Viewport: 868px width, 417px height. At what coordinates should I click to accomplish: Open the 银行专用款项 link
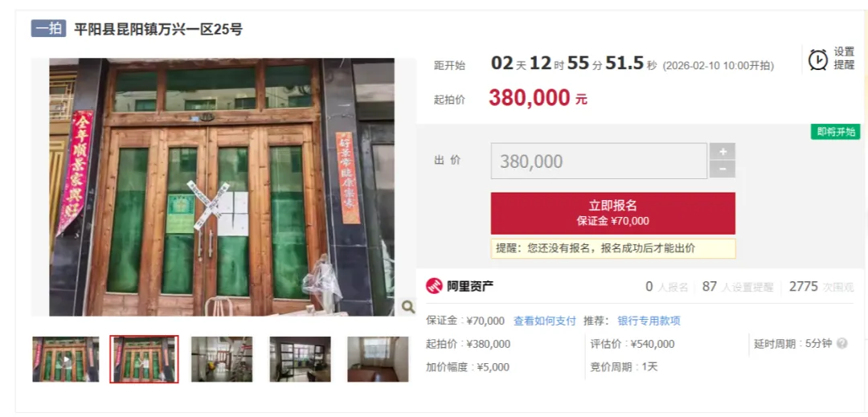coord(649,321)
